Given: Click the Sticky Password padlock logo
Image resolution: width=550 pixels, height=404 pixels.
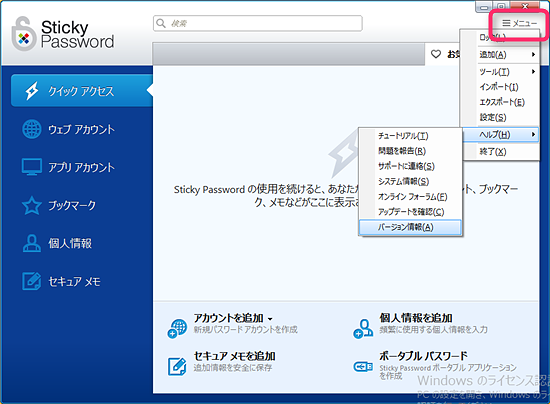Looking at the screenshot, I should (24, 34).
